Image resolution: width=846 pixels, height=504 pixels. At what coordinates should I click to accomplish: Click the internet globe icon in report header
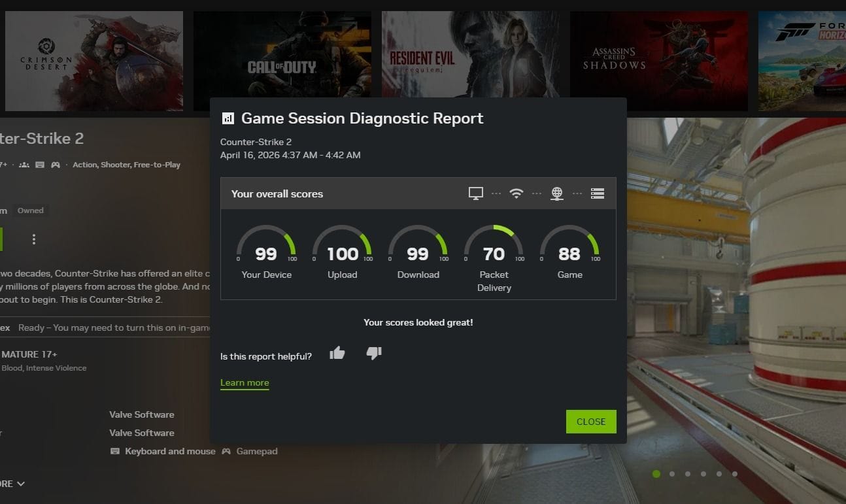[x=556, y=193]
